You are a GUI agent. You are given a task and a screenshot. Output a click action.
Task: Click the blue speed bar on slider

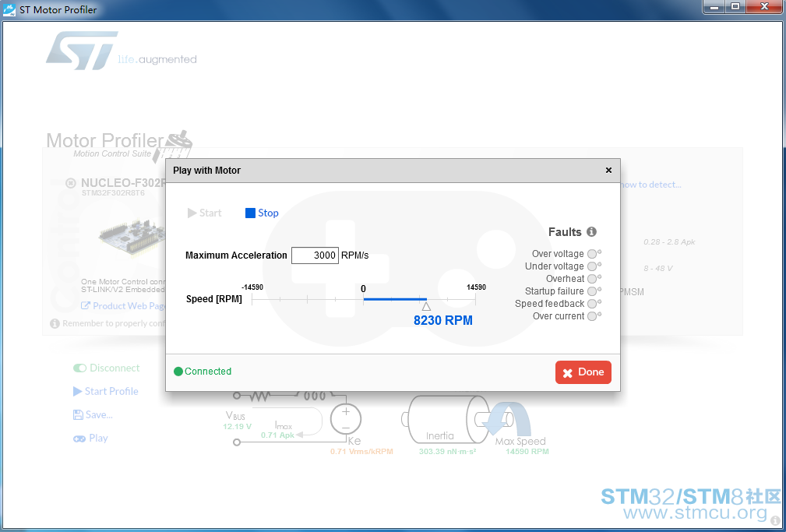coord(395,299)
